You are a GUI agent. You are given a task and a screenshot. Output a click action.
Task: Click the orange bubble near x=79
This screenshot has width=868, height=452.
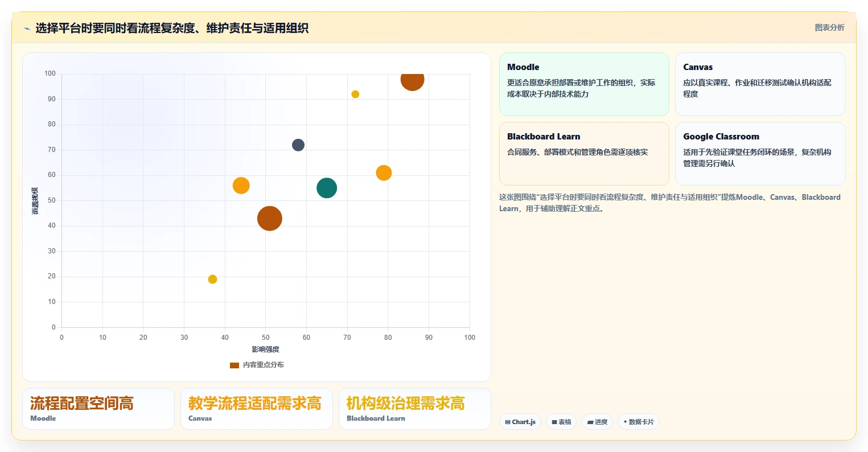pyautogui.click(x=384, y=172)
